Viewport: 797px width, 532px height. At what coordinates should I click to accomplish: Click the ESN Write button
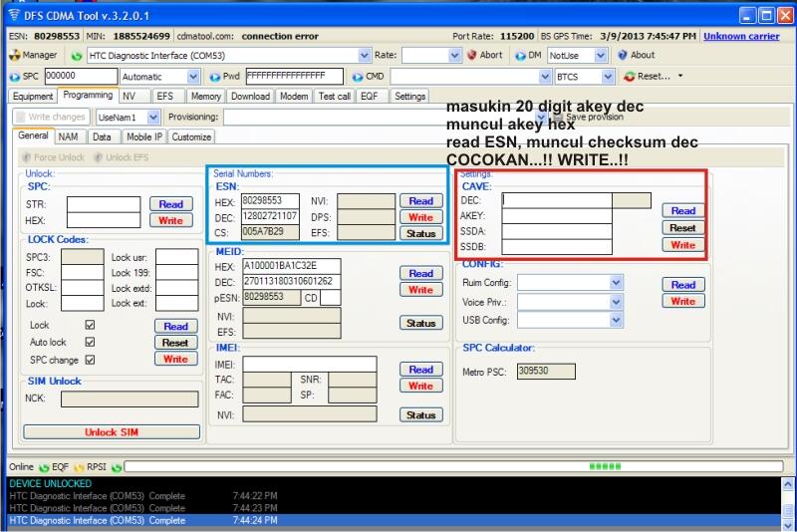pos(420,217)
